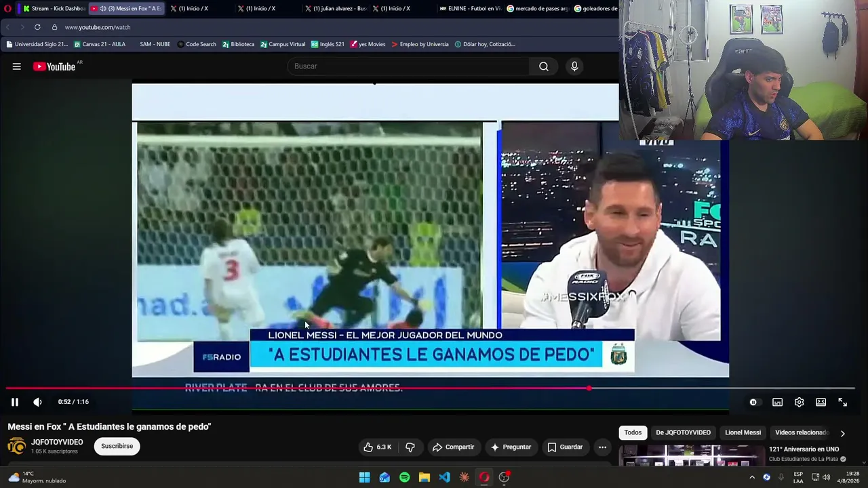Click the video title text
Viewport: 868px width, 488px height.
tap(109, 426)
